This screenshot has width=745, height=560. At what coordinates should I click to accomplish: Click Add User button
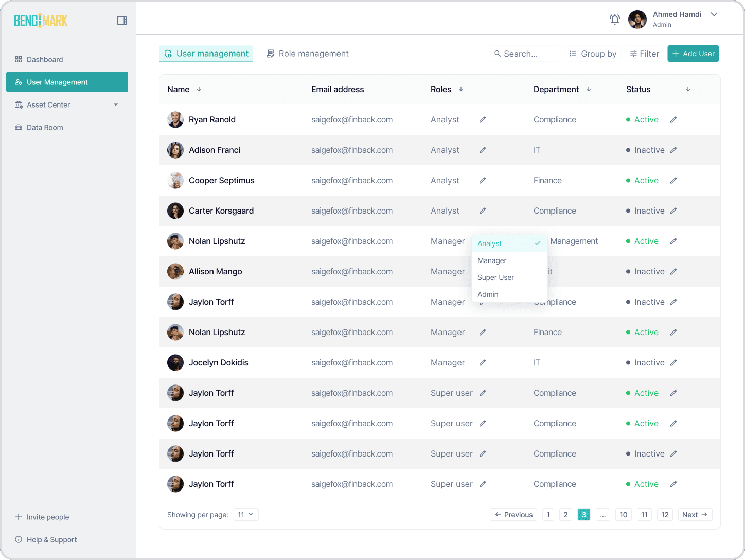coord(693,54)
